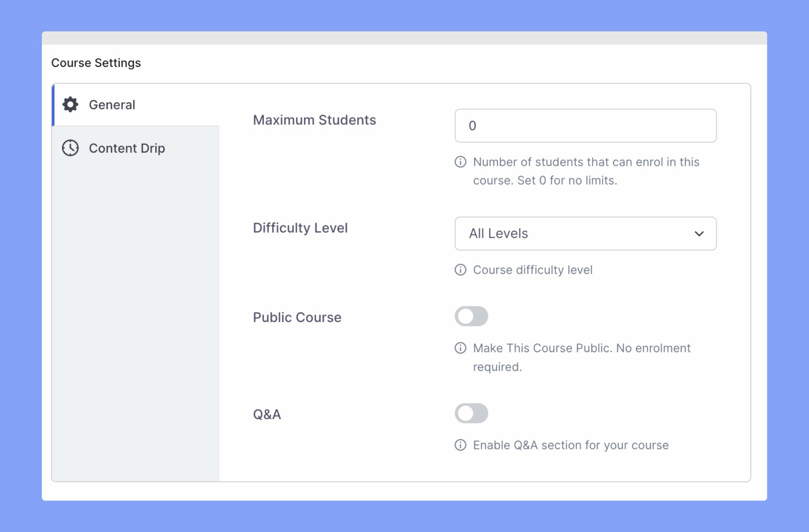Click the "Course Settings" heading
The height and width of the screenshot is (532, 809).
click(x=96, y=63)
